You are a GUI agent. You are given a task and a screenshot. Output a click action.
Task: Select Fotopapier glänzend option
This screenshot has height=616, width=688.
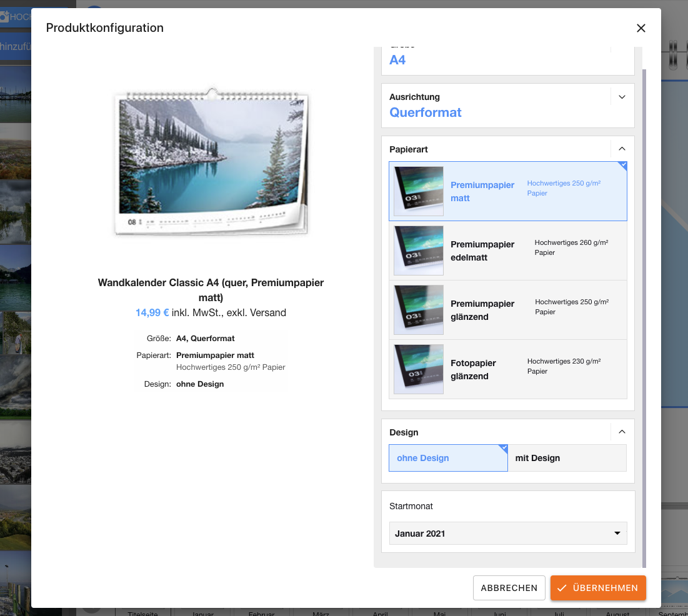pyautogui.click(x=507, y=369)
